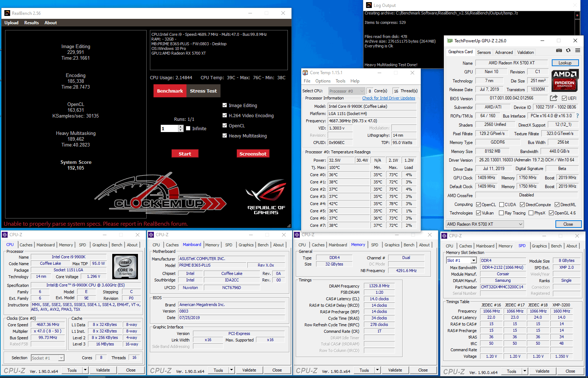Click the Republic of Gamers logo
588x378 pixels.
(266, 197)
